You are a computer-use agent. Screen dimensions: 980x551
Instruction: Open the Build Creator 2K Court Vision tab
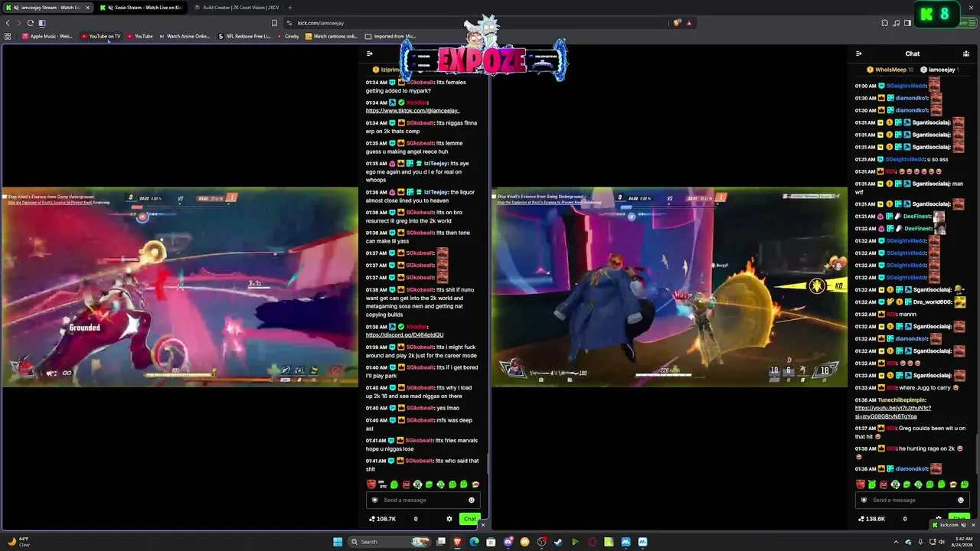[x=236, y=8]
